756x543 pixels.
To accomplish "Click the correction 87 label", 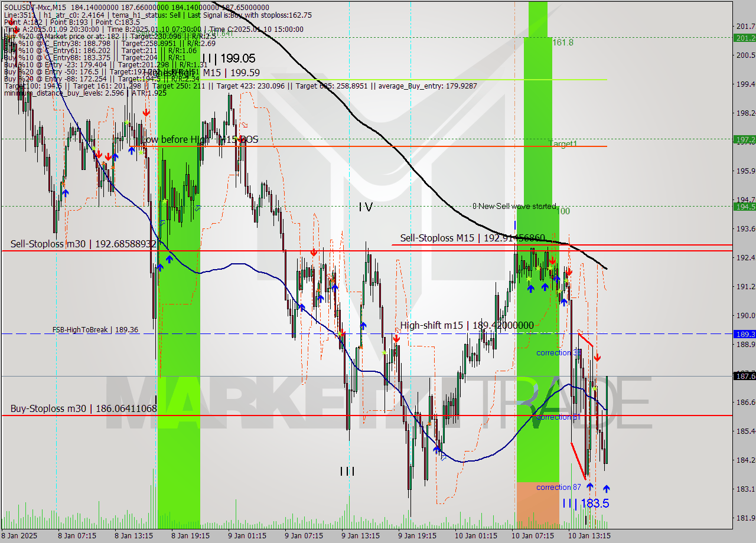I will [x=558, y=488].
